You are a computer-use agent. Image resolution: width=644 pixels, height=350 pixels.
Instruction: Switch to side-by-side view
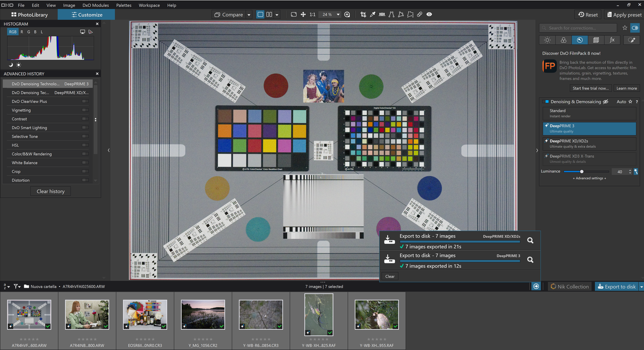[x=269, y=15]
